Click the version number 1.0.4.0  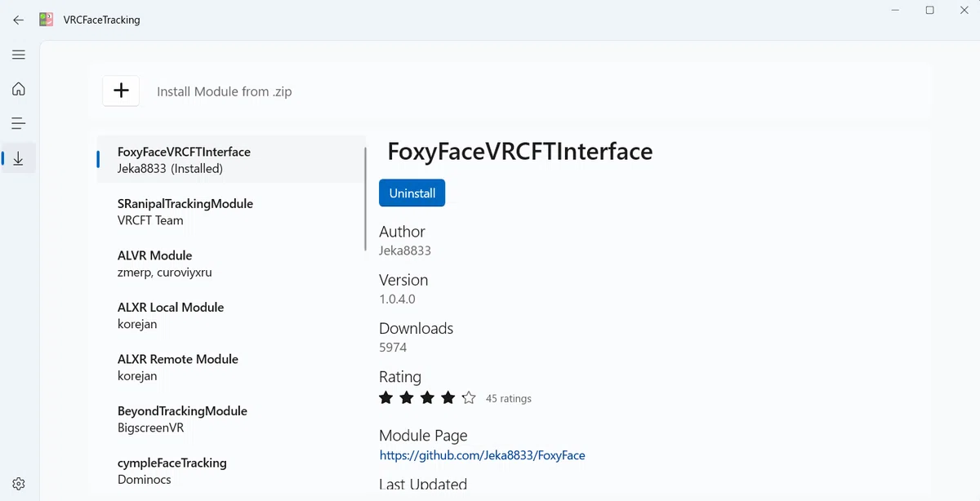(x=397, y=299)
